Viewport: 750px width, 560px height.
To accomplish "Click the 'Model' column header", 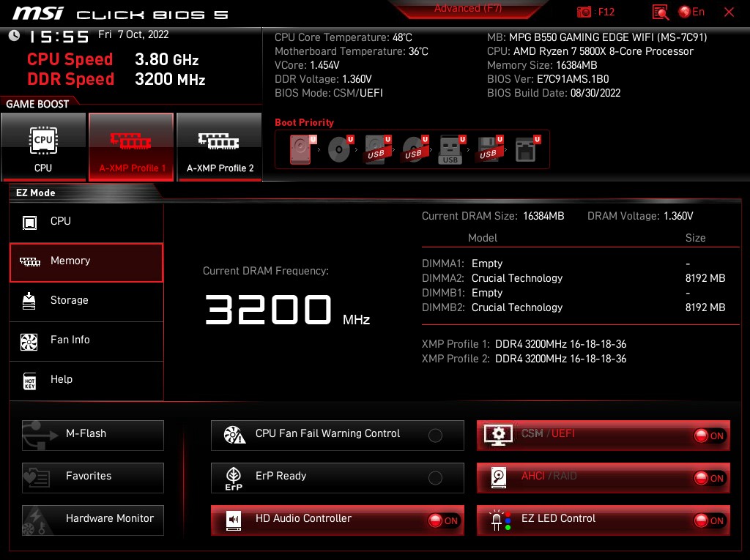I will click(483, 238).
